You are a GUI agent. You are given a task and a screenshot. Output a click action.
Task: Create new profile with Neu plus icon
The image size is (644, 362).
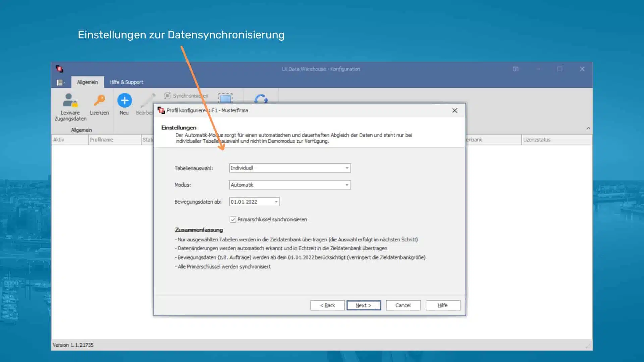point(124,100)
